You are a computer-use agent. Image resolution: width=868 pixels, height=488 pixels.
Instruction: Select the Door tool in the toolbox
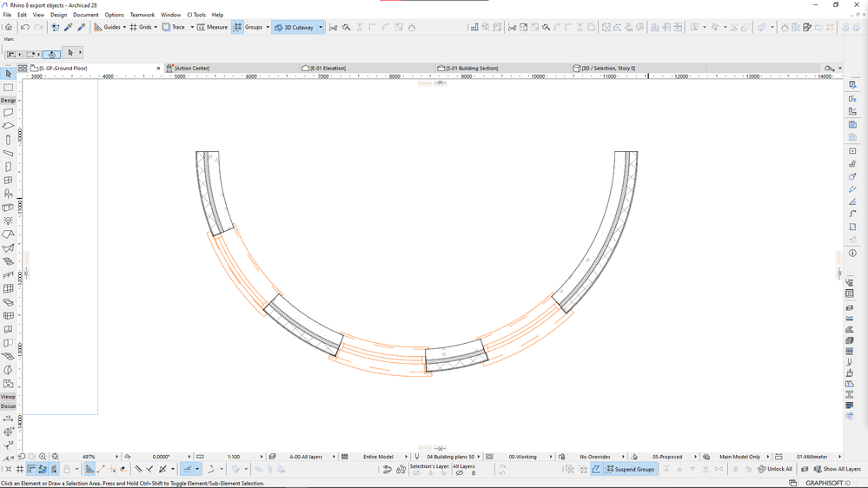click(x=9, y=167)
